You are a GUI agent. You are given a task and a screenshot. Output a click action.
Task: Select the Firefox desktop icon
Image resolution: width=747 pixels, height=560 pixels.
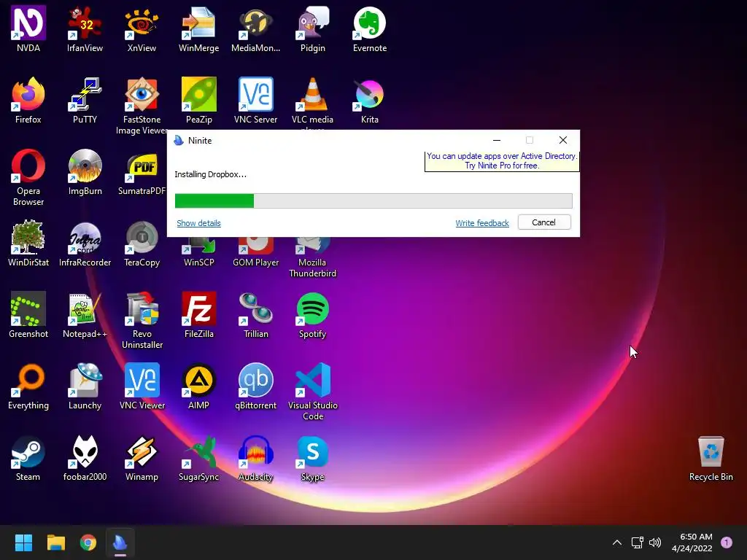(28, 101)
